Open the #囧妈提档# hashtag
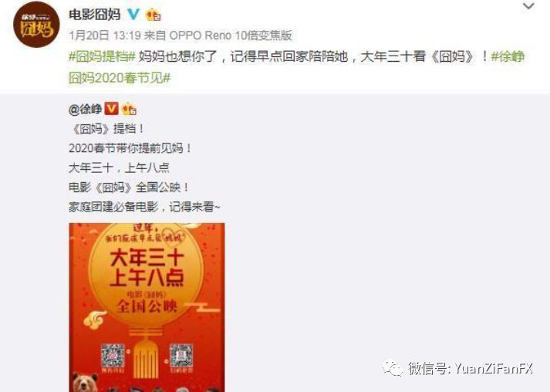The width and height of the screenshot is (550, 392). coord(102,56)
